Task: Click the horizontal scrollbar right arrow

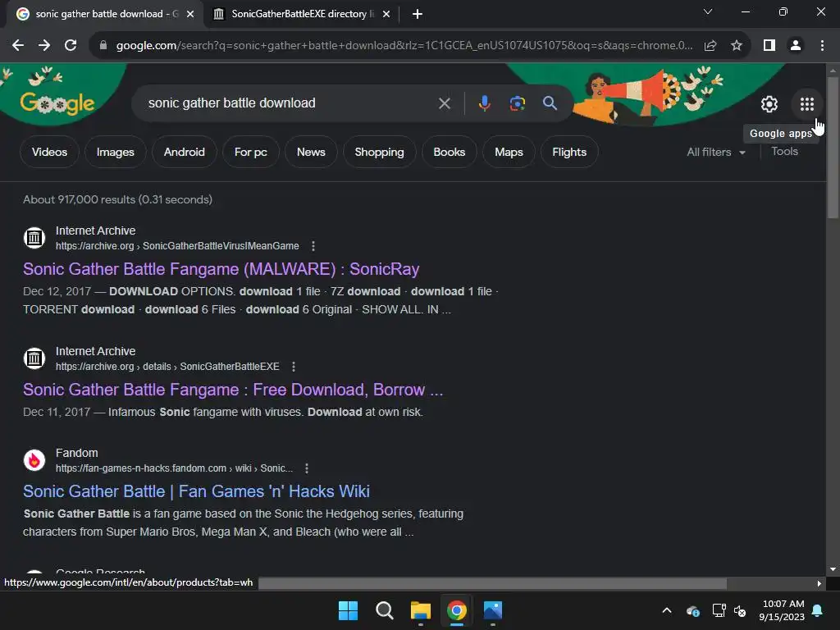Action: (x=819, y=583)
